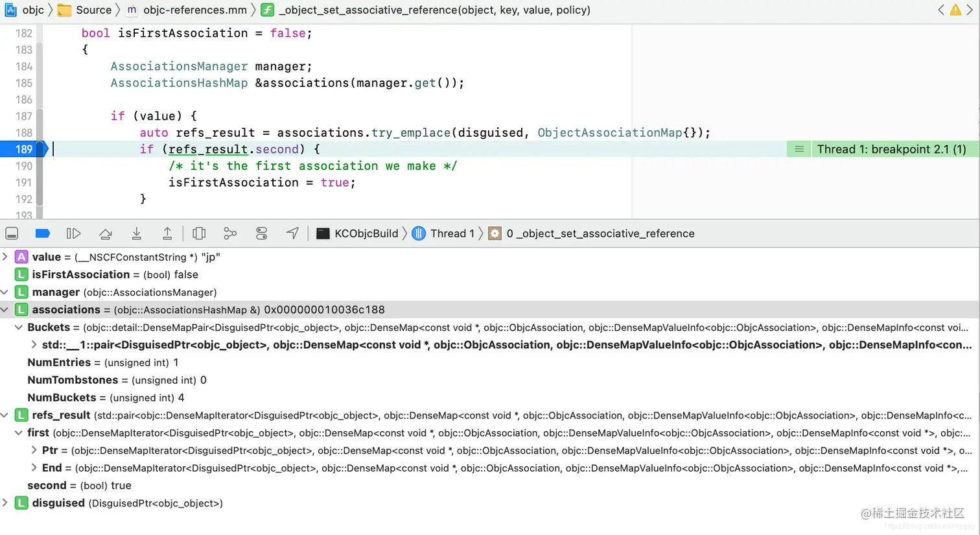Click the L icon beside disguised variable
This screenshot has height=535, width=980.
pyautogui.click(x=21, y=503)
